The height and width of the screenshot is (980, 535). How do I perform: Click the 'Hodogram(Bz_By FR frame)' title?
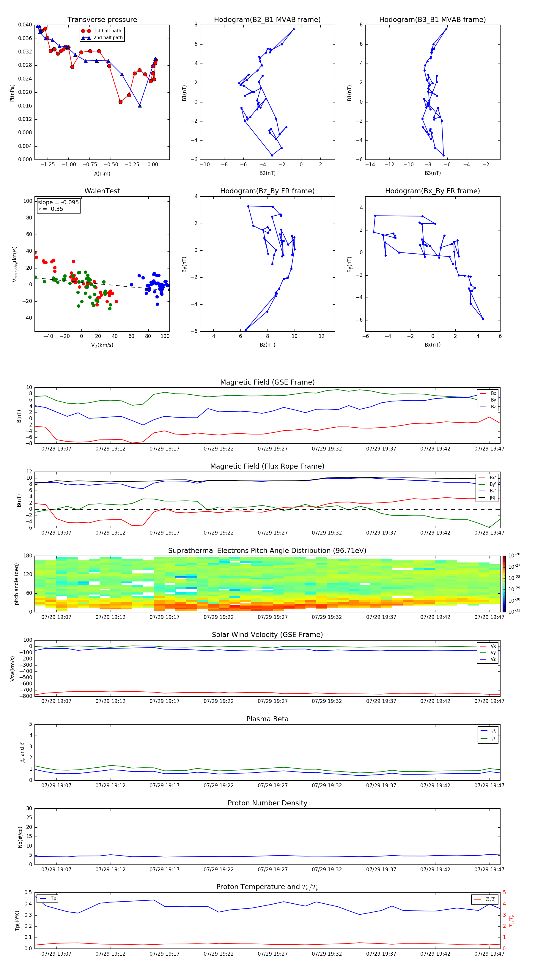pos(267,191)
